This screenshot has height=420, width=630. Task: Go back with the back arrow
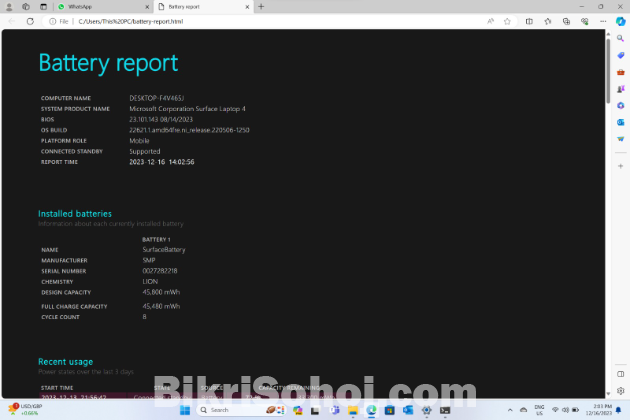click(x=12, y=21)
